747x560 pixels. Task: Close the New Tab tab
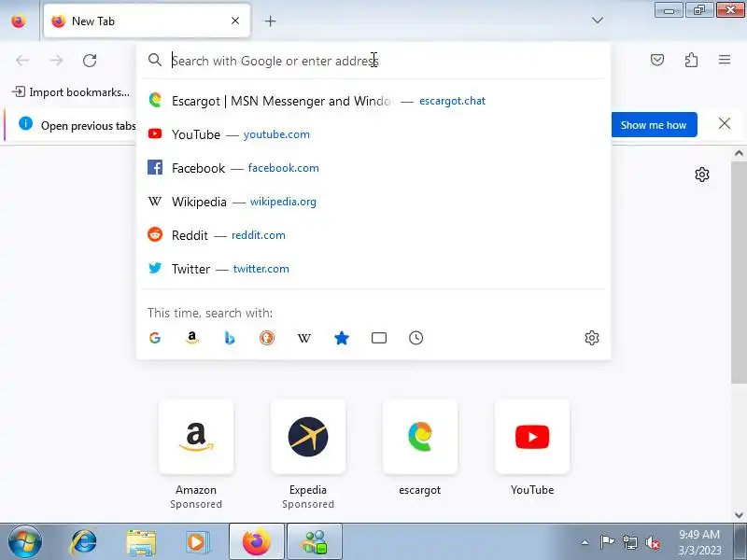coord(235,21)
